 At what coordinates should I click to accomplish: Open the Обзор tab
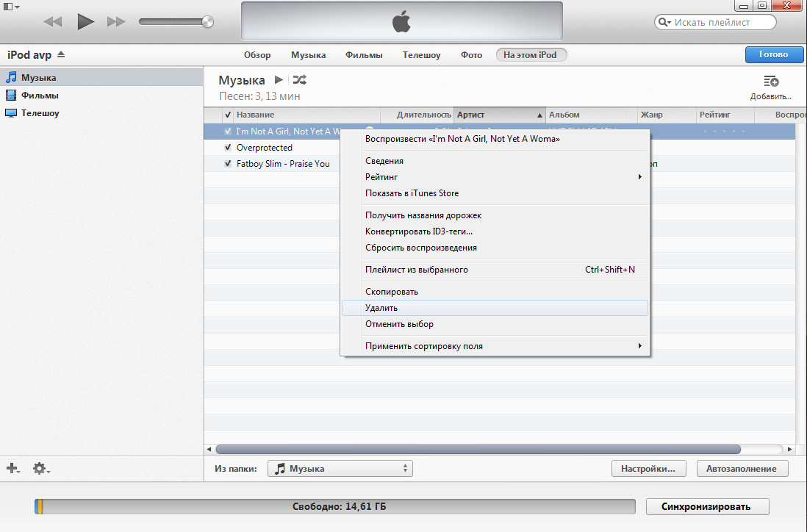(257, 55)
